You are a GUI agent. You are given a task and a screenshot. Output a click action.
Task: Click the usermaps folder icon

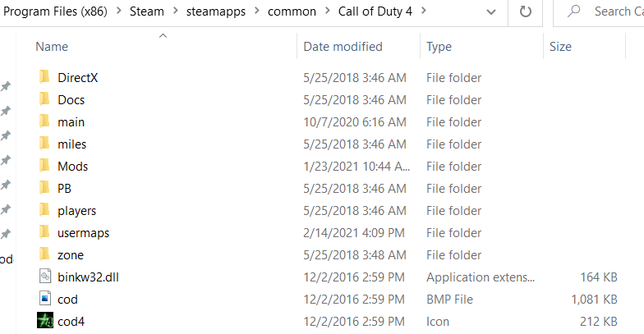tap(44, 232)
